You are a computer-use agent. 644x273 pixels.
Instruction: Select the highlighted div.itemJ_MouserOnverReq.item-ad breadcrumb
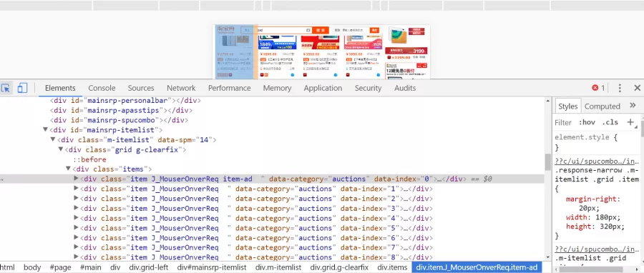point(477,267)
